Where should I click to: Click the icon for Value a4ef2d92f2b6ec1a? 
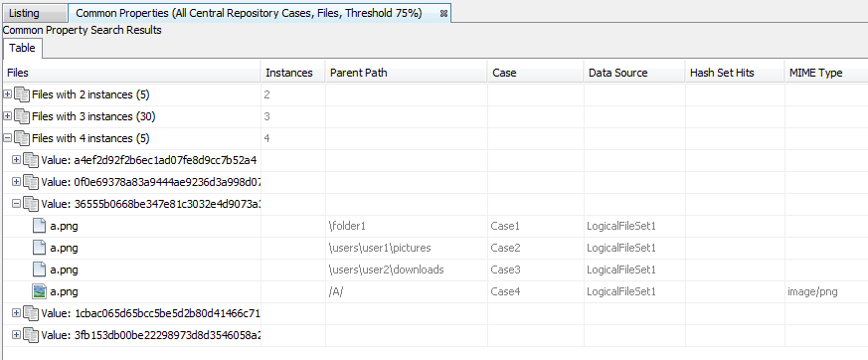coord(31,161)
